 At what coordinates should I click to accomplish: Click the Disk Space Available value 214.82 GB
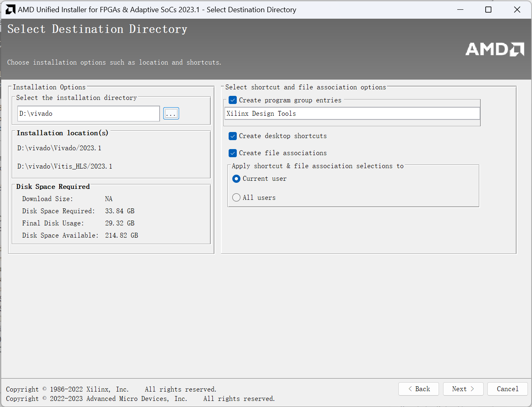(121, 236)
